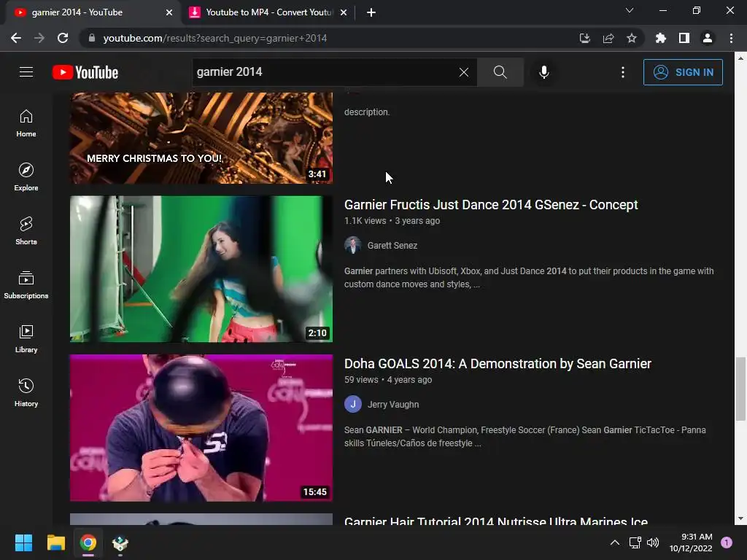
Task: Open the taskbar clock 9:31 AM
Action: [691, 542]
